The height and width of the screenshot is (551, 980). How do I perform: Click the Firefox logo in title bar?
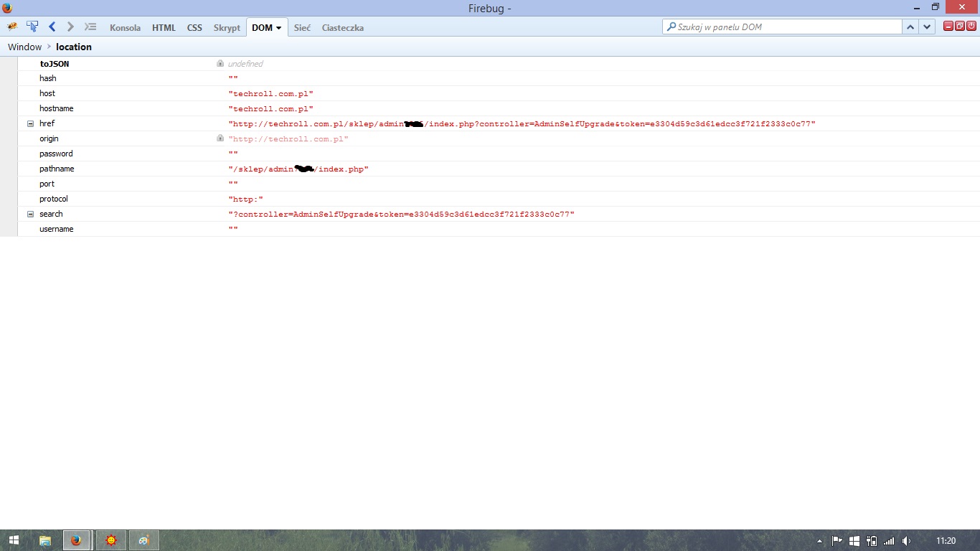pyautogui.click(x=7, y=8)
